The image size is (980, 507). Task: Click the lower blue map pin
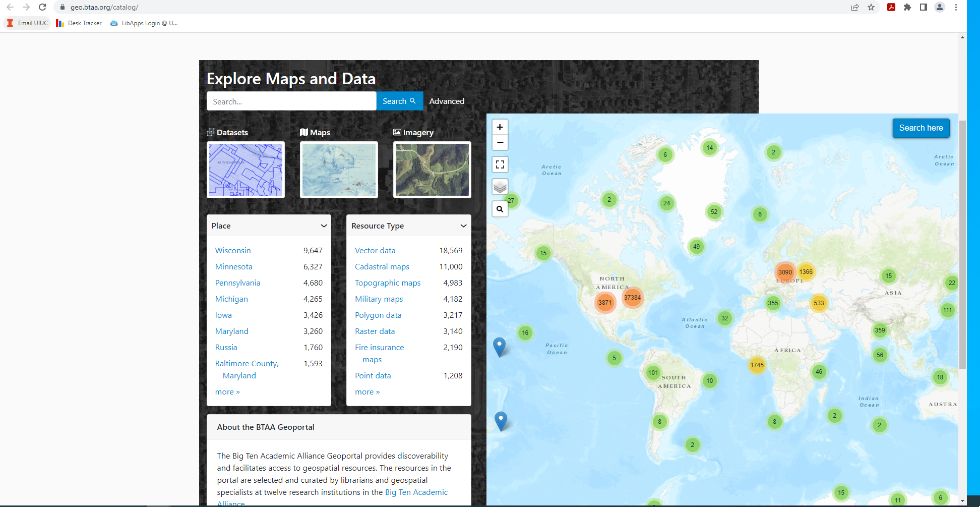click(x=501, y=421)
